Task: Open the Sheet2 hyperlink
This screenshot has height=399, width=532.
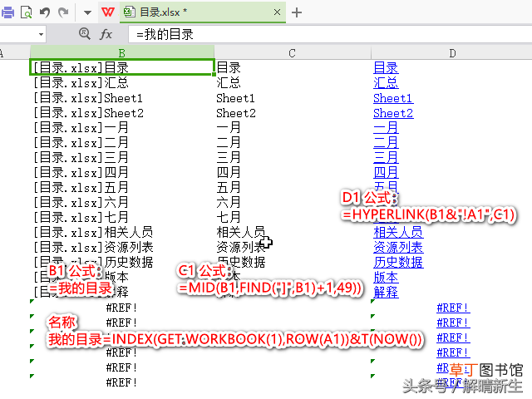Action: [x=393, y=113]
